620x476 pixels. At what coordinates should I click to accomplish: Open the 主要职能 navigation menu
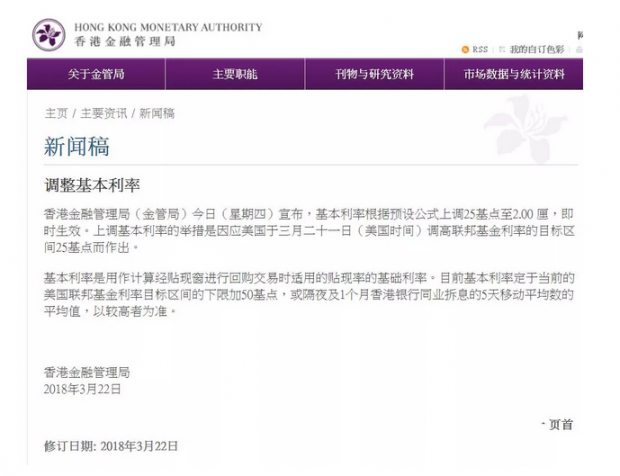[235, 74]
